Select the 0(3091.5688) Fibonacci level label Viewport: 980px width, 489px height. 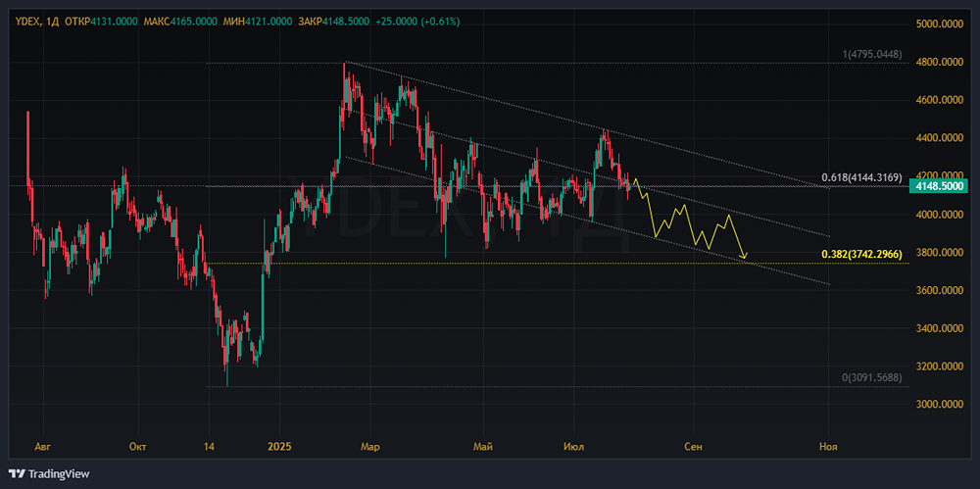pos(872,377)
